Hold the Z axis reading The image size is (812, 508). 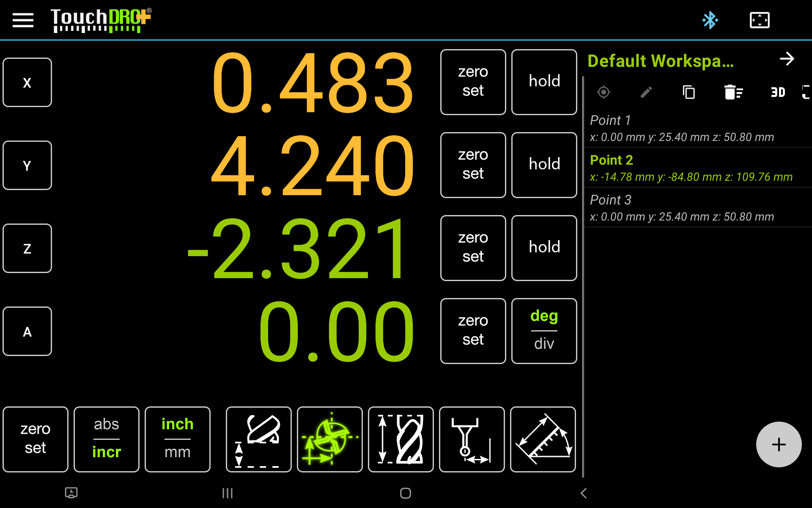click(544, 248)
